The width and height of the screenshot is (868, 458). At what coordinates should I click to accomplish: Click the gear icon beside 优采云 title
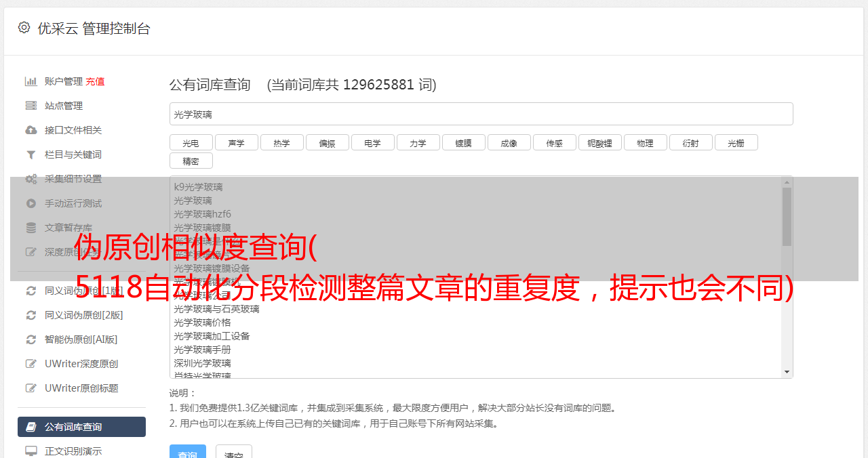click(24, 28)
